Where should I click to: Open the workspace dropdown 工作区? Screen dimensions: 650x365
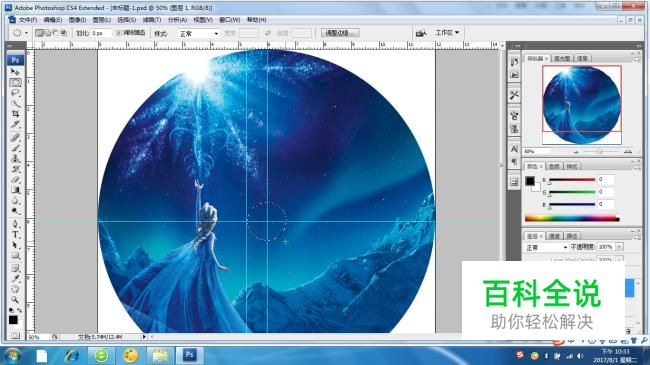(447, 32)
